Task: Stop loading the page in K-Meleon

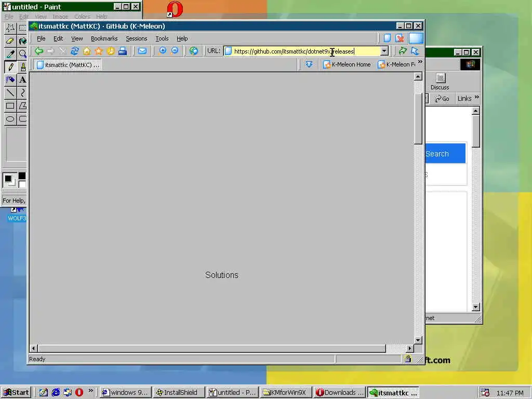Action: (x=62, y=51)
